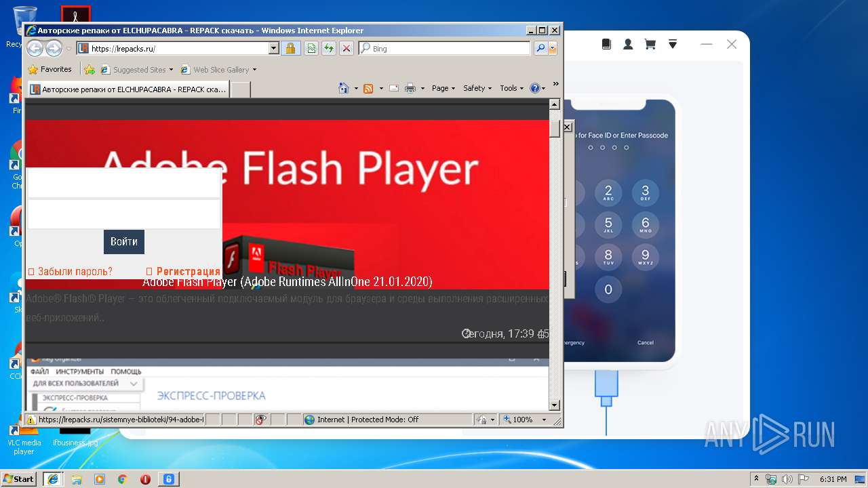This screenshot has height=488, width=868.
Task: Open the Home page icon
Action: click(344, 88)
